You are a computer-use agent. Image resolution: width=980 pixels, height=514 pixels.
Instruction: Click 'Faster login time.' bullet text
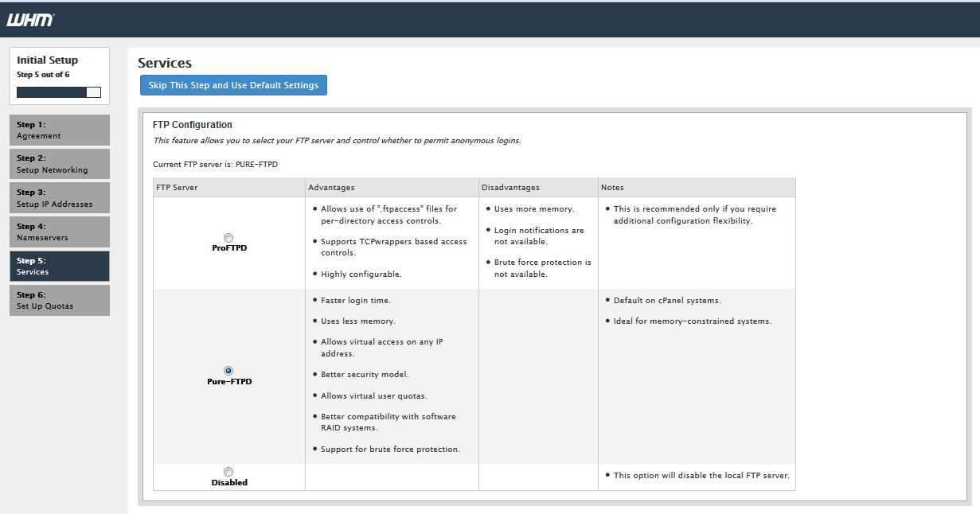coord(356,301)
